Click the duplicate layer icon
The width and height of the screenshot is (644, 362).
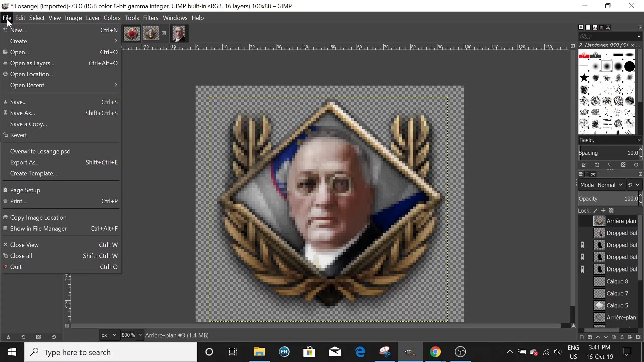(x=614, y=337)
